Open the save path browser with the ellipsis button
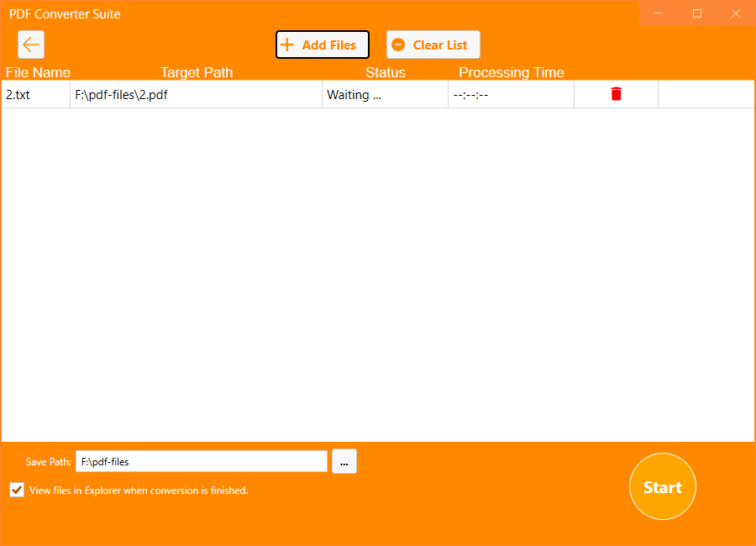 [x=344, y=461]
